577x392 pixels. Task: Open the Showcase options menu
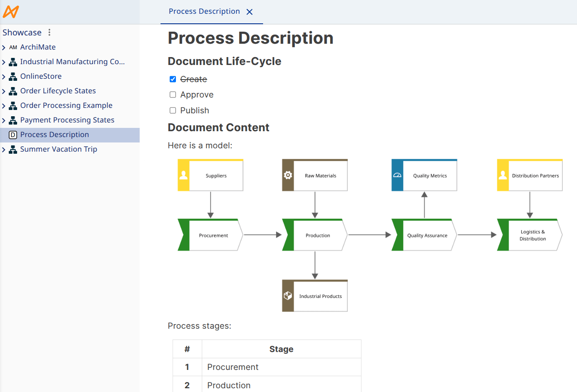49,32
